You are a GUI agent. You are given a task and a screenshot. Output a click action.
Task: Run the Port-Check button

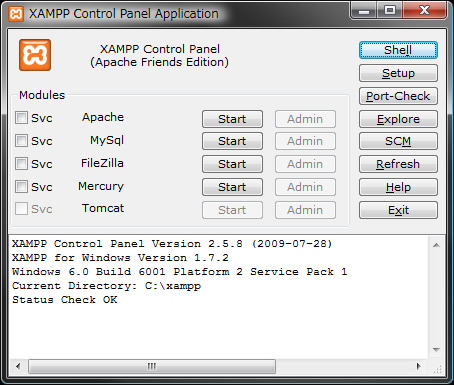coord(398,96)
